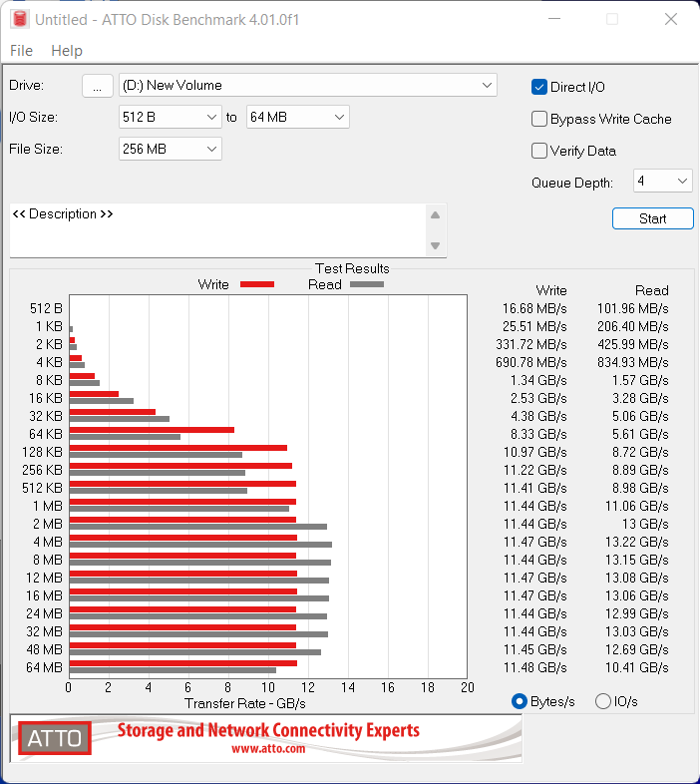Screen dimensions: 700x784
Task: Expand the Queue Depth dropdown
Action: click(662, 181)
